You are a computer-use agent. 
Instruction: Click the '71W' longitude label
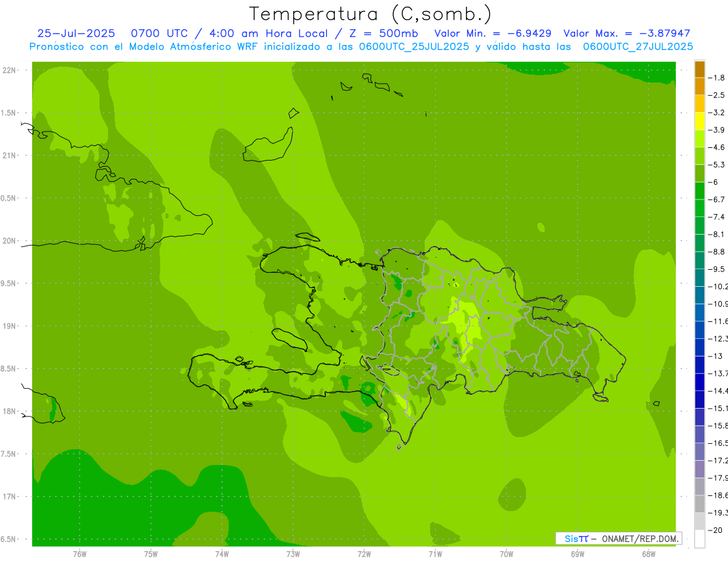click(435, 554)
